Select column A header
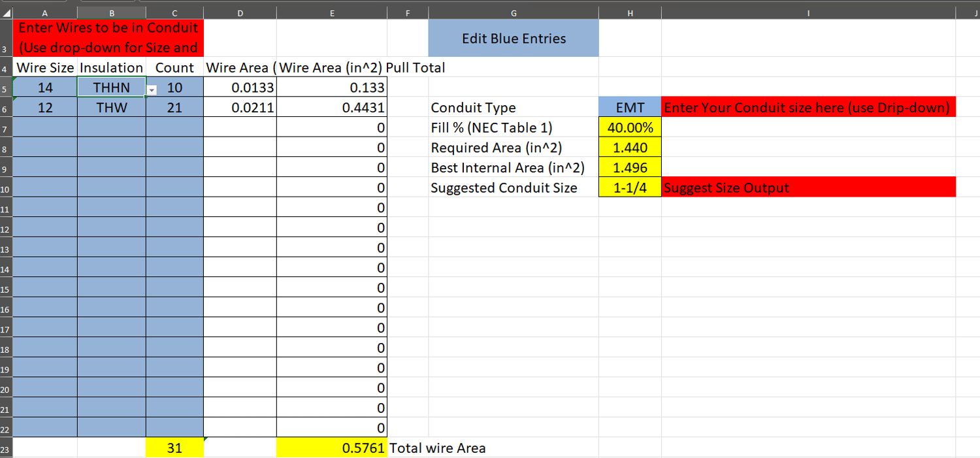Image resolution: width=980 pixels, height=458 pixels. (45, 12)
